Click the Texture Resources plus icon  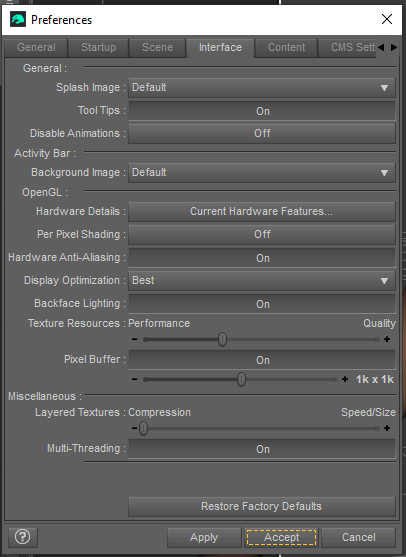387,339
